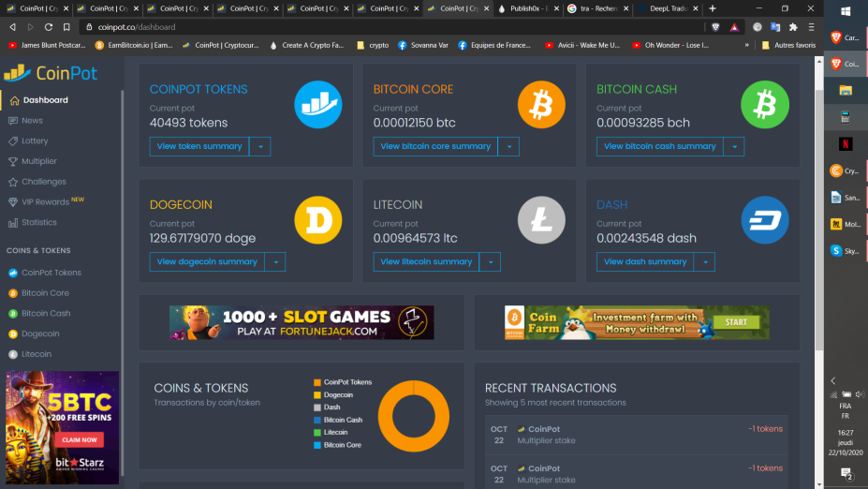Click CLAIM NOW on bitStarz ad

coord(80,439)
